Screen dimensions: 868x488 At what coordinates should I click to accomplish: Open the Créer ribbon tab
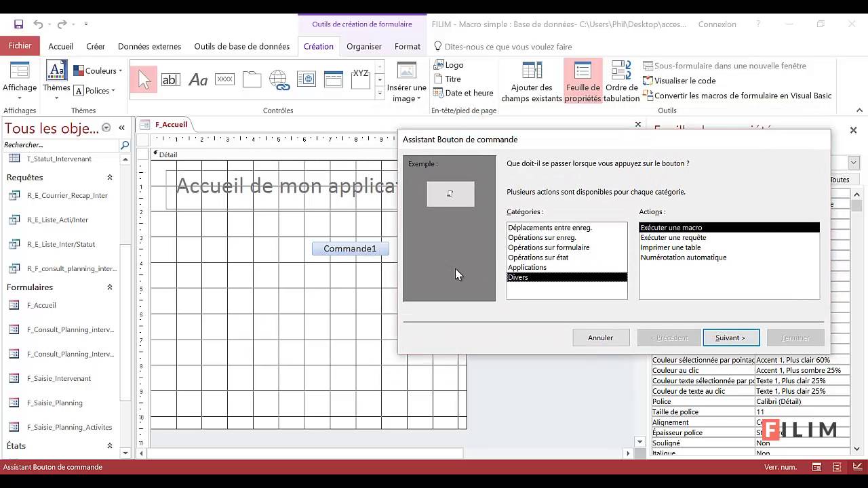coord(96,47)
